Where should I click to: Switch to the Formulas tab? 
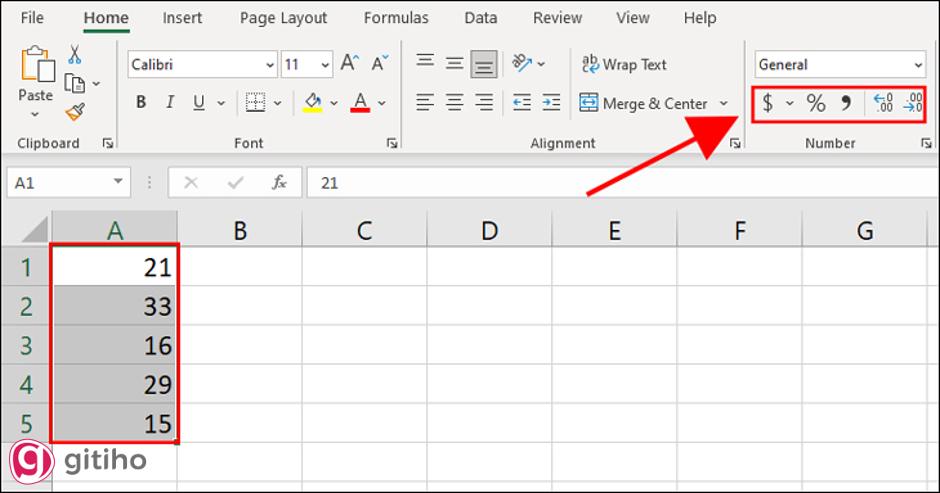coord(396,18)
